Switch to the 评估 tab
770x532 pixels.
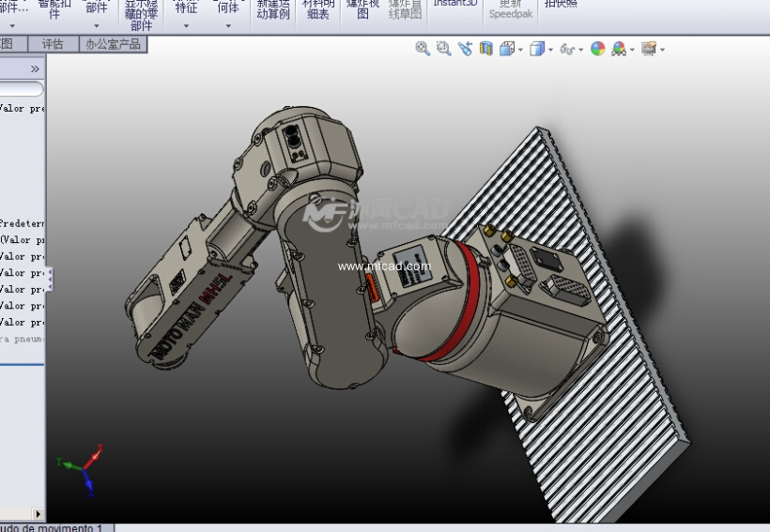click(x=53, y=44)
